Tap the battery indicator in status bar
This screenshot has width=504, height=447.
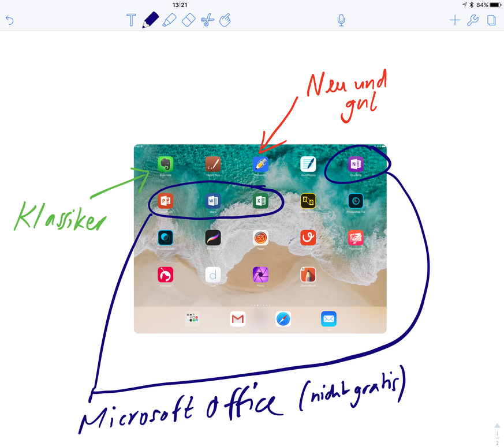pos(494,5)
